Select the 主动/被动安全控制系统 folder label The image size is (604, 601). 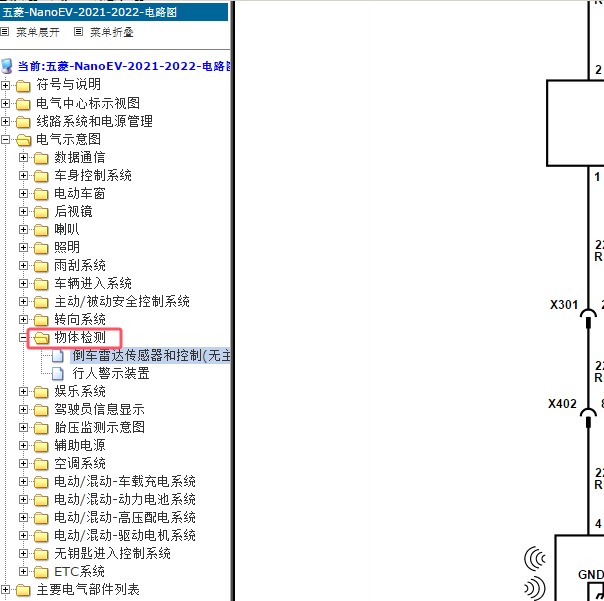[x=122, y=302]
